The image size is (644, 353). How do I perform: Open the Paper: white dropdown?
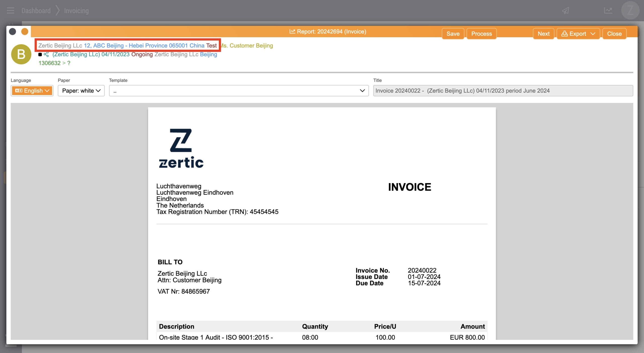tap(81, 91)
